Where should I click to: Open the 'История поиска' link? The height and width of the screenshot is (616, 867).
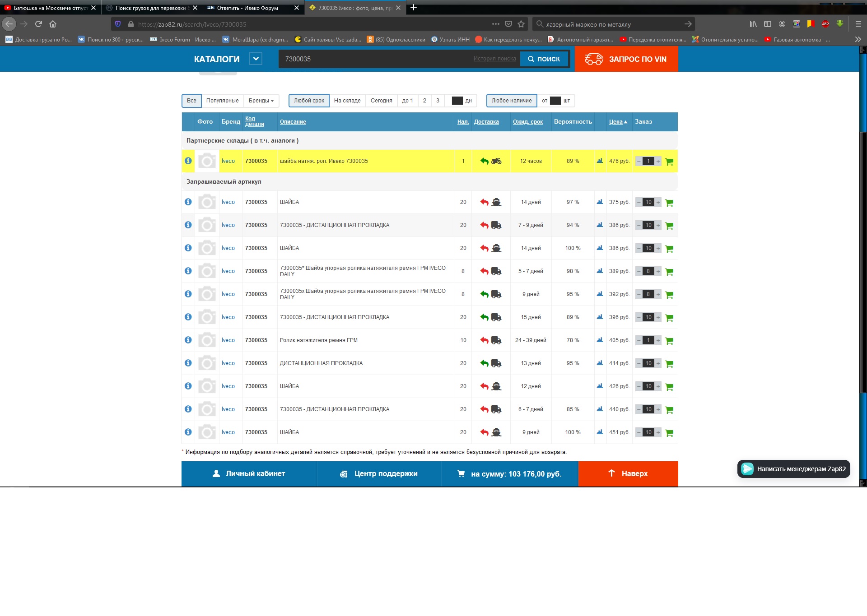(x=494, y=59)
